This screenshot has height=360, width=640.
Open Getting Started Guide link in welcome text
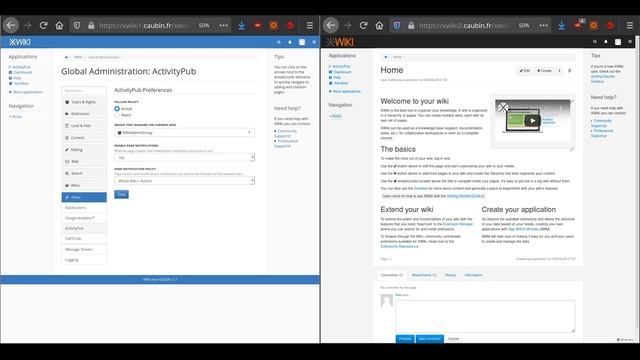(x=465, y=196)
